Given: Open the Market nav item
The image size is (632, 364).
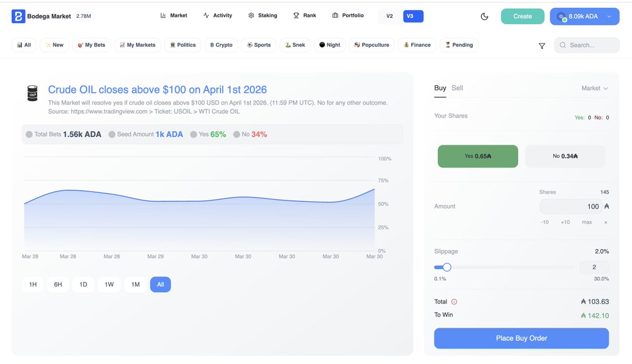Looking at the screenshot, I should 174,15.
